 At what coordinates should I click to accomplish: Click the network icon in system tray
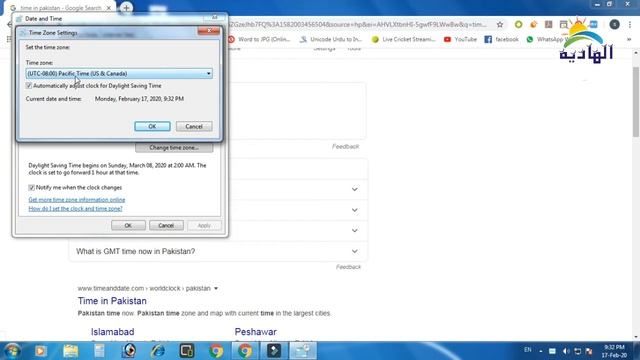click(578, 351)
